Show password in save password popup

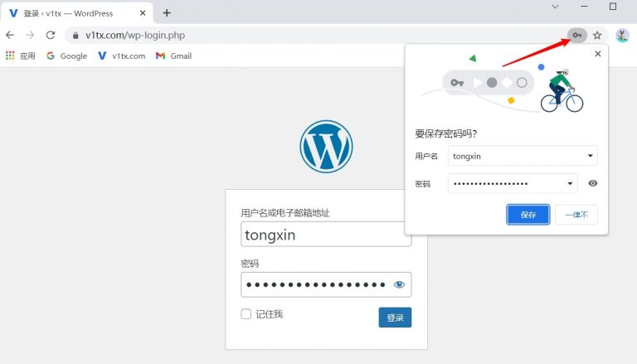click(x=593, y=183)
